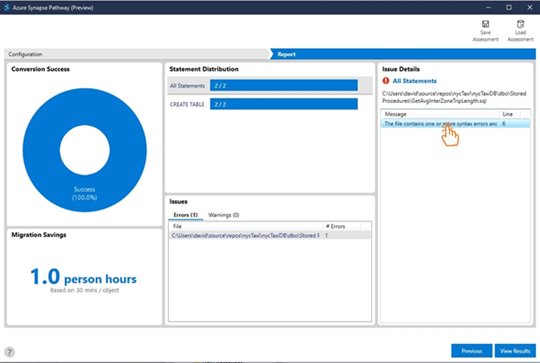Click the Message column header
This screenshot has width=540, height=363.
[x=440, y=114]
